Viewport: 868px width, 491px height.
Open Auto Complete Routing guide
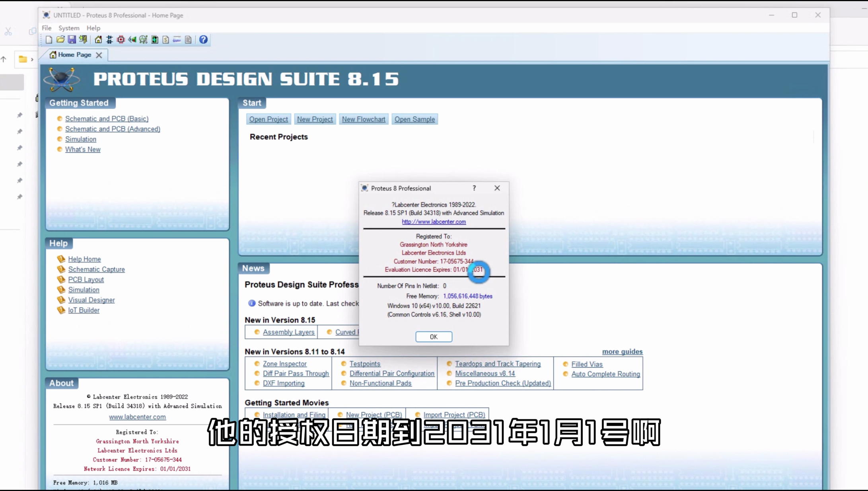(605, 374)
